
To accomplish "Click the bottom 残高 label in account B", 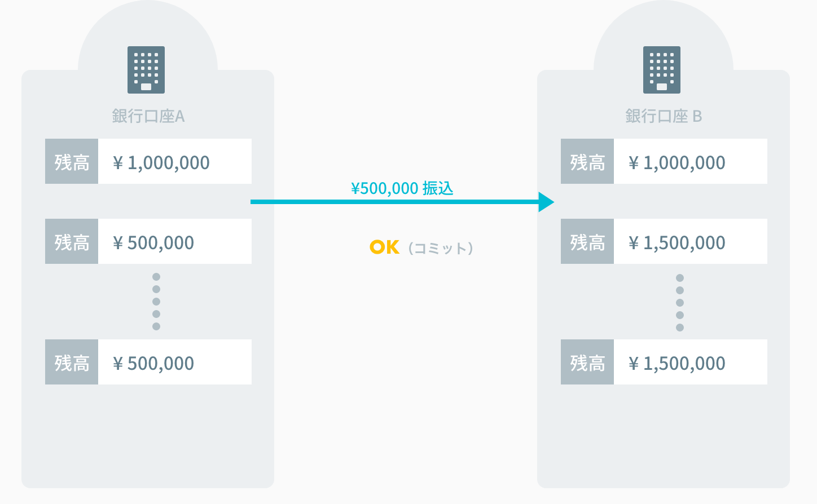I will [587, 362].
